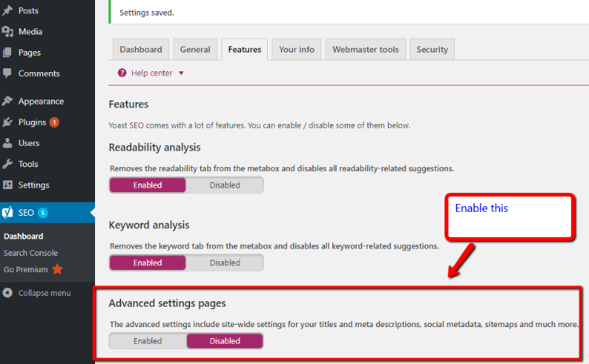
Task: Click the SEO notification count badge
Action: pos(43,213)
